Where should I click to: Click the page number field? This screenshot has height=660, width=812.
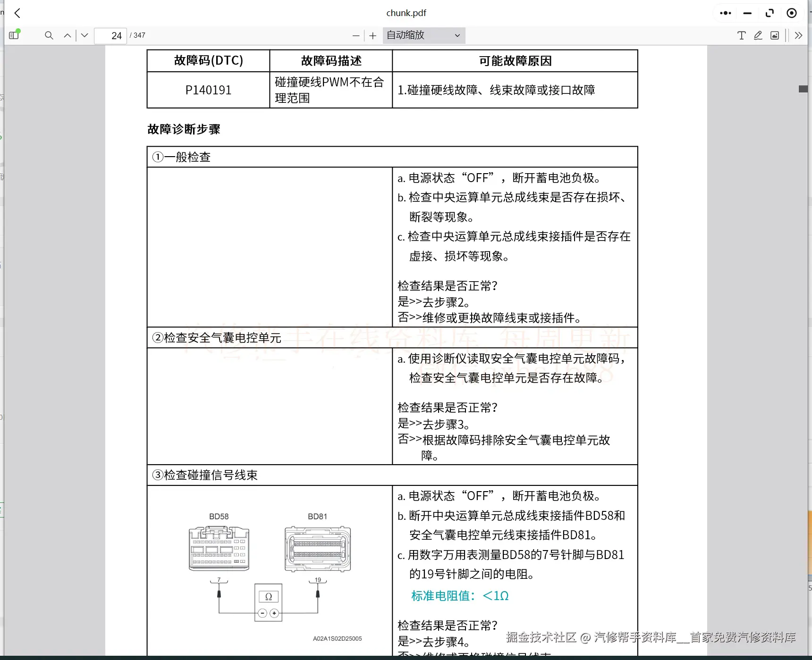point(110,35)
